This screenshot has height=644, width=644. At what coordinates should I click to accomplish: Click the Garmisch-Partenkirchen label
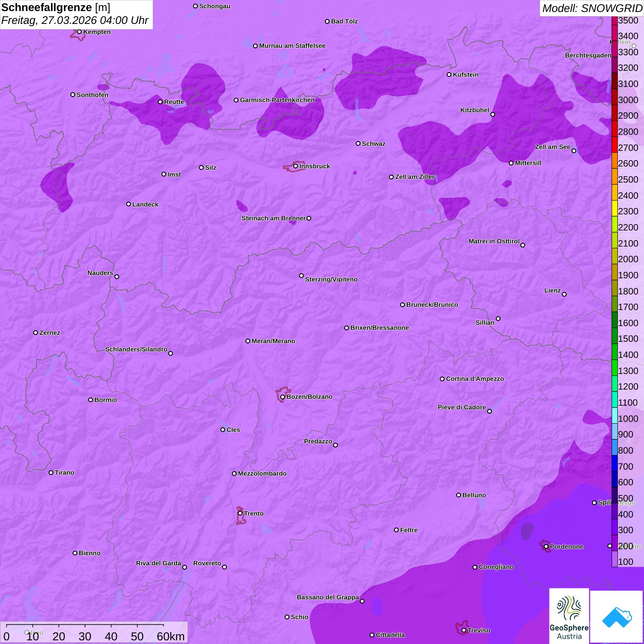277,100
